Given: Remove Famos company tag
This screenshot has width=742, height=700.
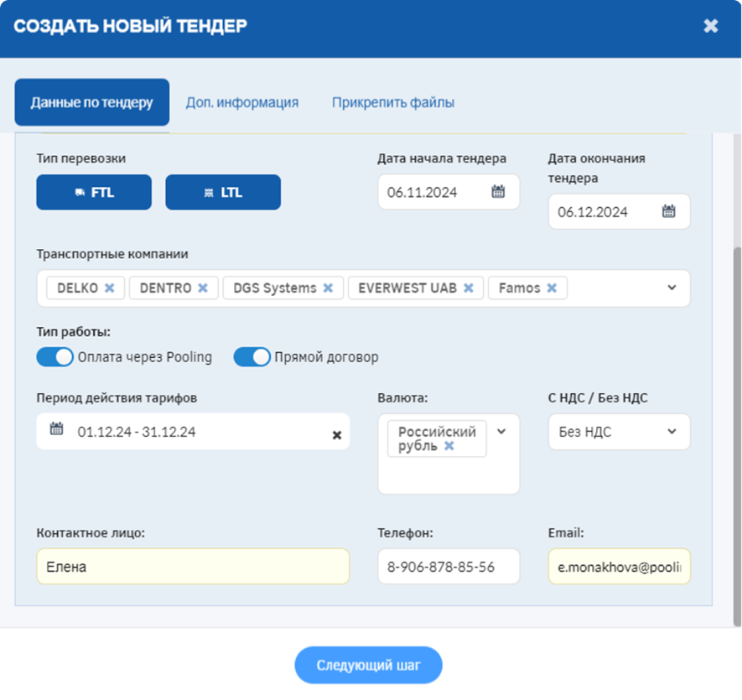Looking at the screenshot, I should click(552, 288).
